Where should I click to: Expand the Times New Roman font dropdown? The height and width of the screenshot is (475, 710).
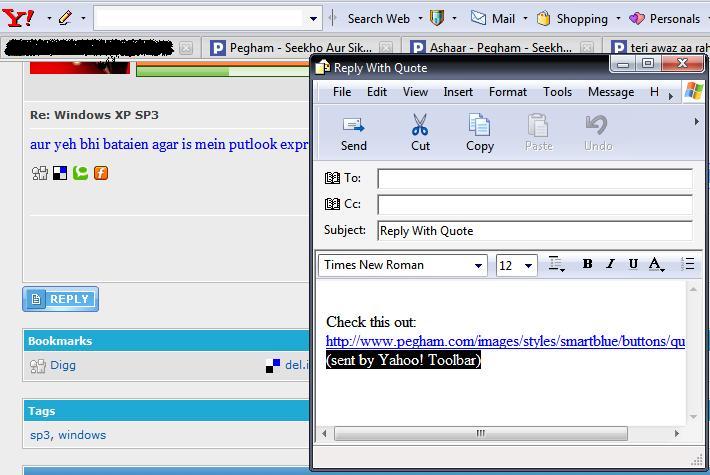point(479,265)
